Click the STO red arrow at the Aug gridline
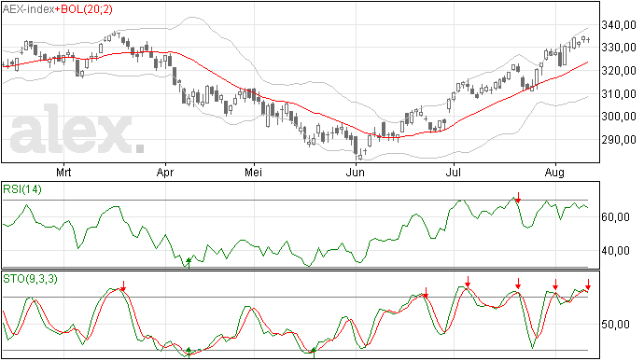Image resolution: width=644 pixels, height=361 pixels. click(555, 285)
